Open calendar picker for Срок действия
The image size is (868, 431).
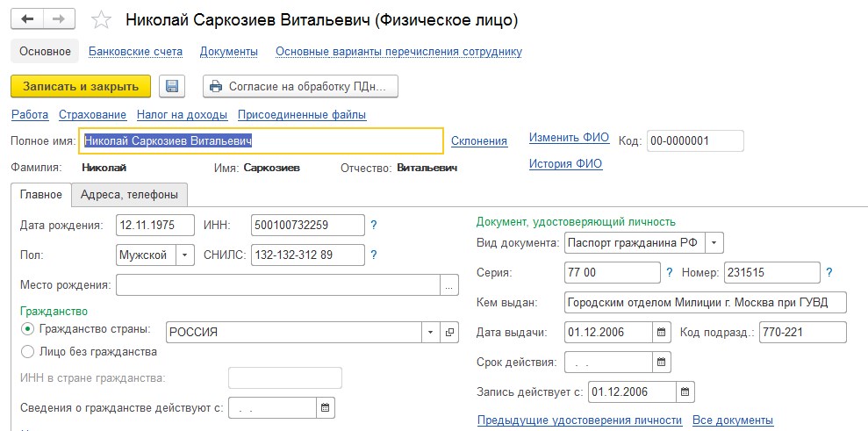661,363
